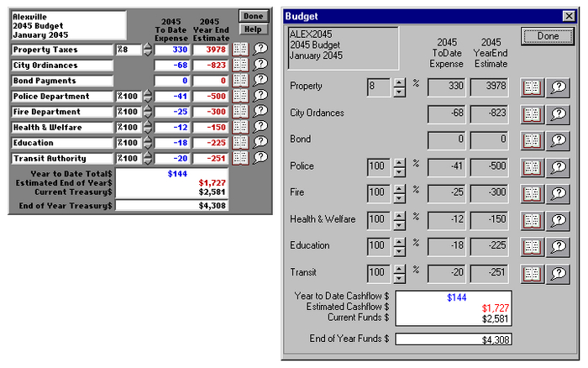Click Health & Welfare help bubble in Budget window

point(558,221)
